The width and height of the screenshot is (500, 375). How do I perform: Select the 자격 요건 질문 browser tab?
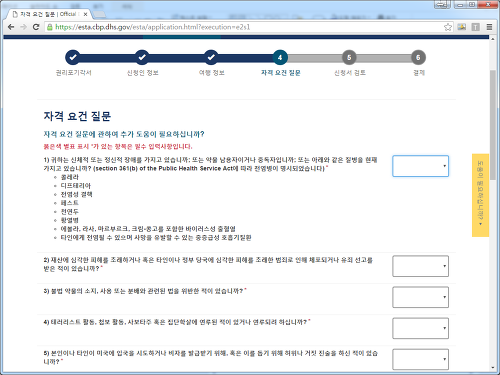48,14
